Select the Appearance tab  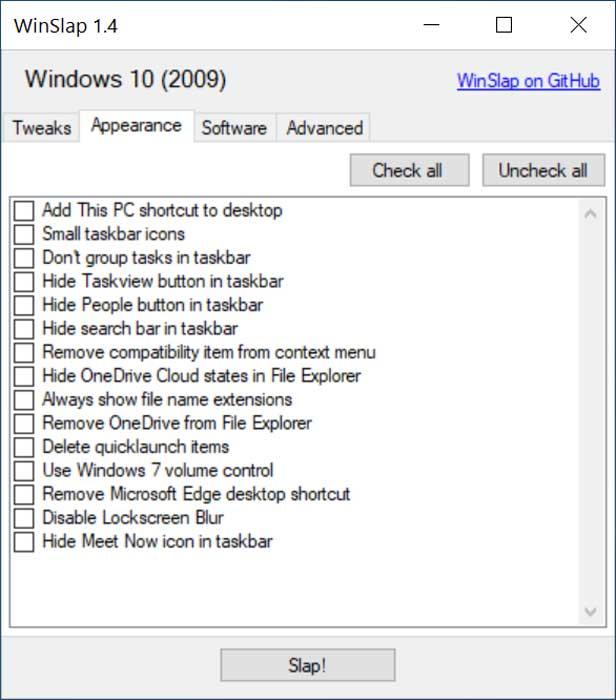click(x=137, y=126)
